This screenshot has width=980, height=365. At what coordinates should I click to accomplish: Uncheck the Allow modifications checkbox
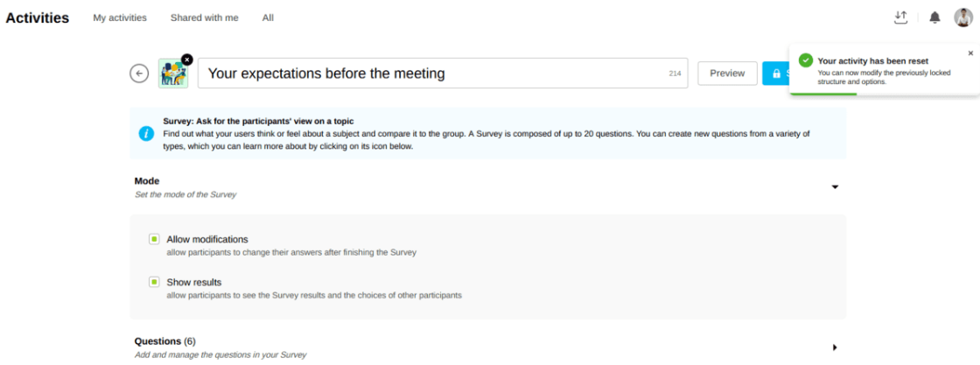[x=154, y=239]
